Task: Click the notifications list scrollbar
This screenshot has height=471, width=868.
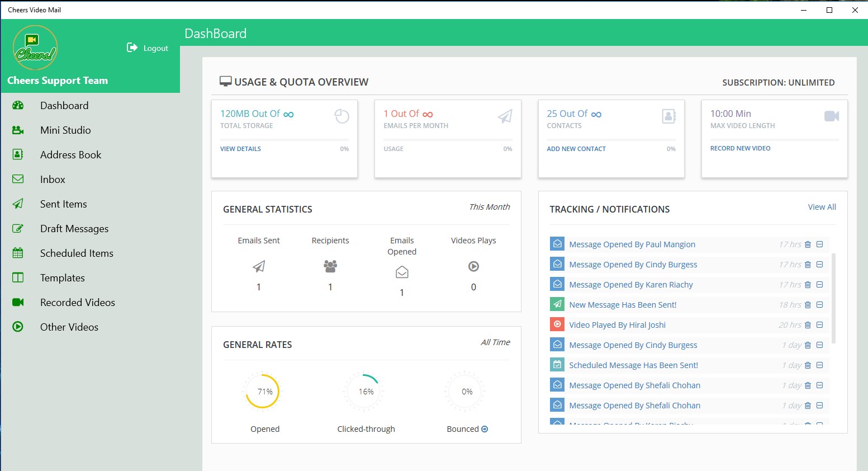Action: click(x=834, y=298)
